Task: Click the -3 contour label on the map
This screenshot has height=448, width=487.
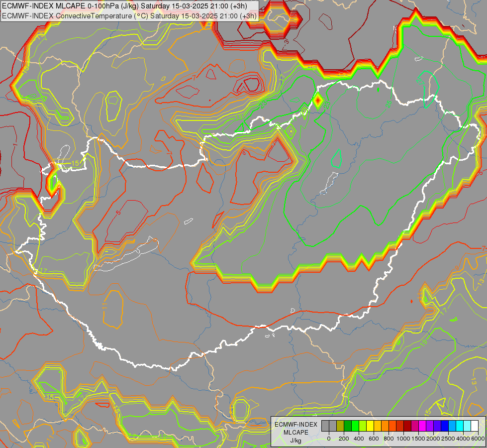Action: tap(287, 43)
